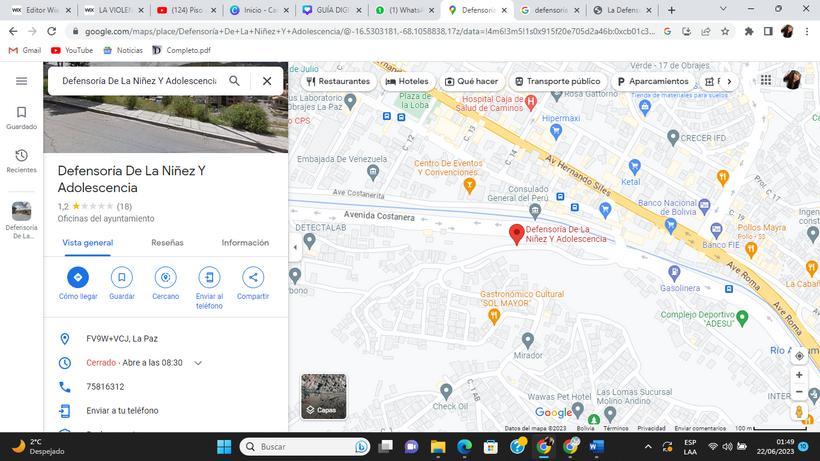
Task: Open the Completo.pdf bookmark
Action: (181, 50)
